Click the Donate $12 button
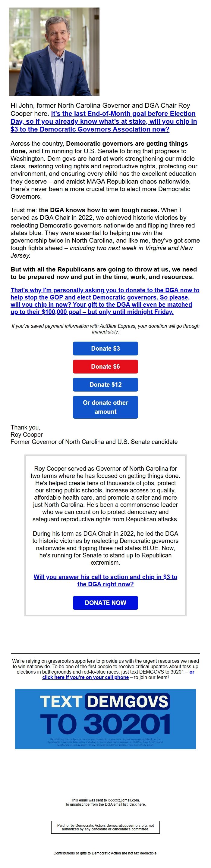211x868 pixels. pos(105,384)
